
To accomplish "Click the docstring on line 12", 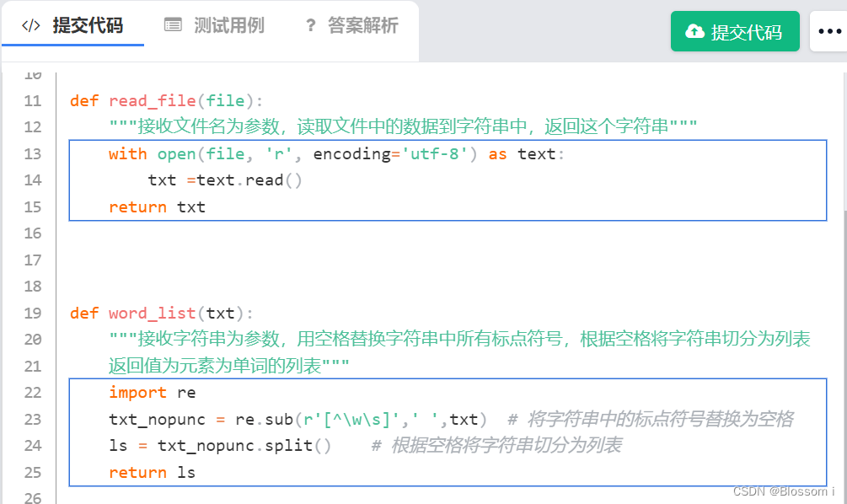I will coord(403,127).
